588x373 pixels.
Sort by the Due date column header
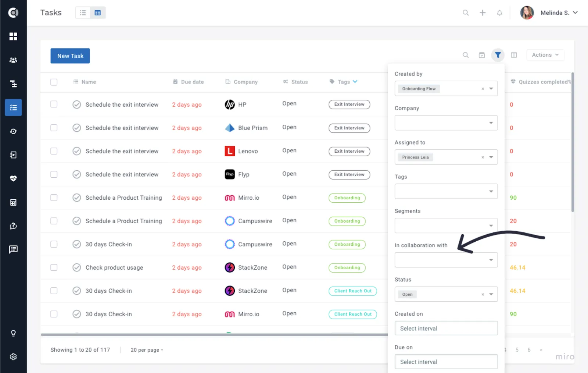tap(189, 82)
